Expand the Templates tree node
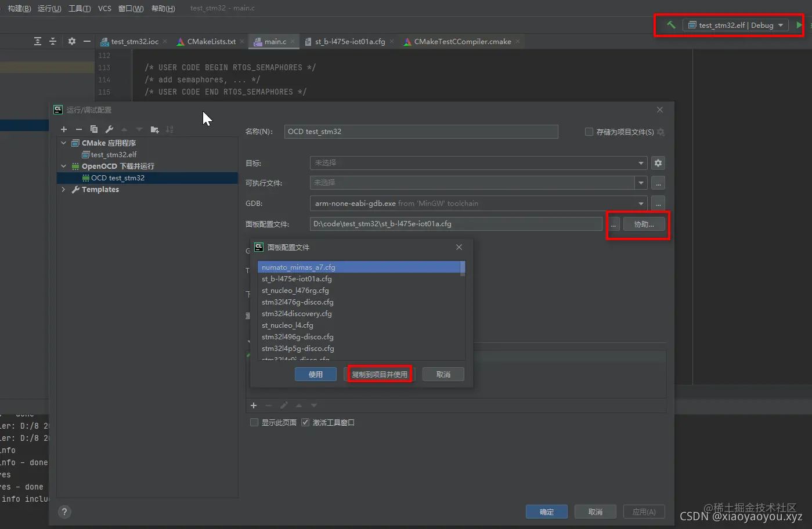This screenshot has width=812, height=529. [x=64, y=189]
